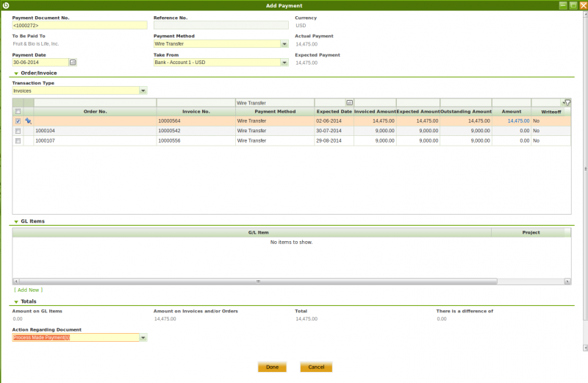Viewport: 588px width, 383px height.
Task: Click the pin icon on invoice 10000564 row
Action: 28,121
